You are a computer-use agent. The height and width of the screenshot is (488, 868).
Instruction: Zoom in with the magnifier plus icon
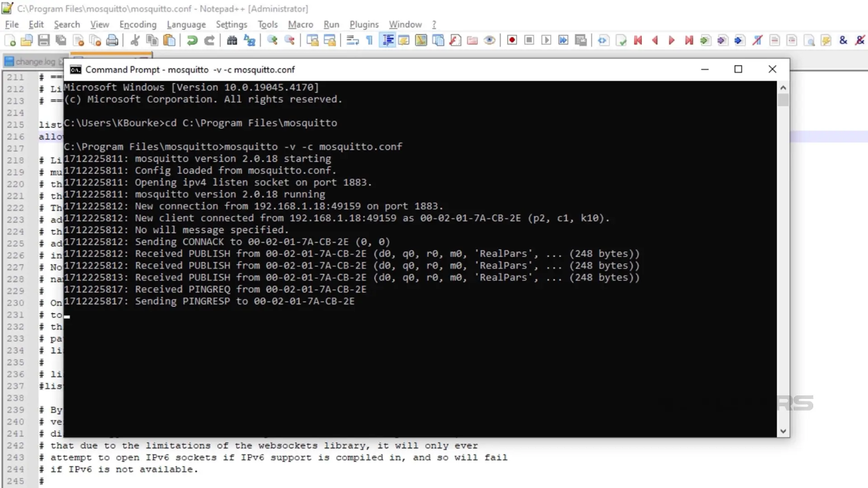272,41
